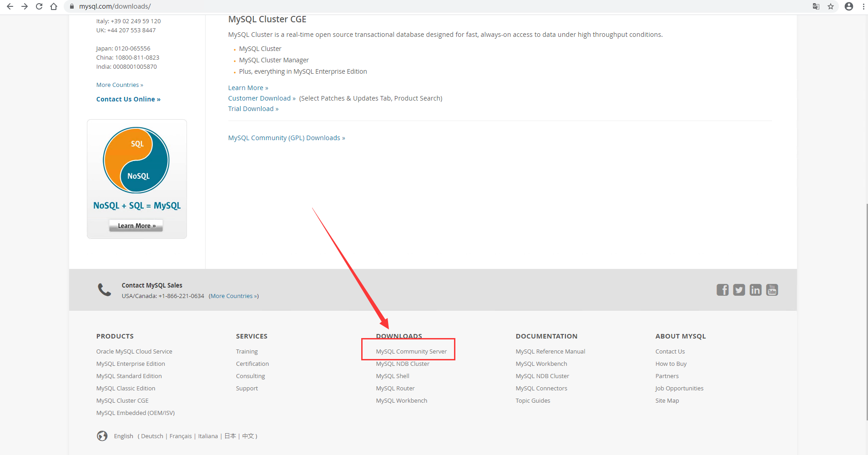Go to browser home icon
Image resolution: width=868 pixels, height=455 pixels.
54,6
